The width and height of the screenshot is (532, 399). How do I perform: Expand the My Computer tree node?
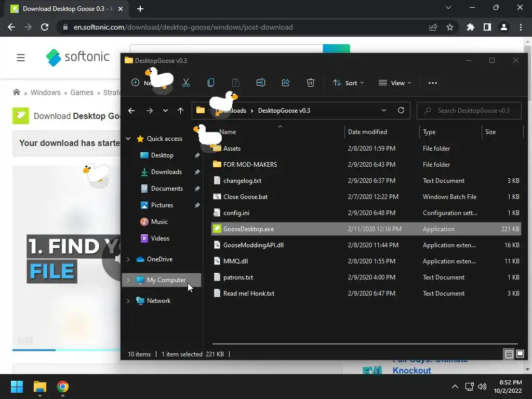pyautogui.click(x=128, y=280)
